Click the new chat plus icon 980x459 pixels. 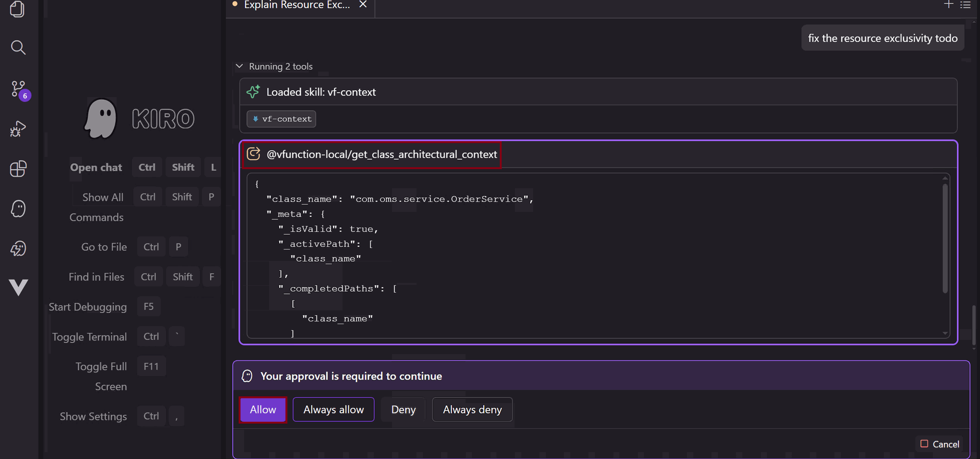click(x=949, y=5)
